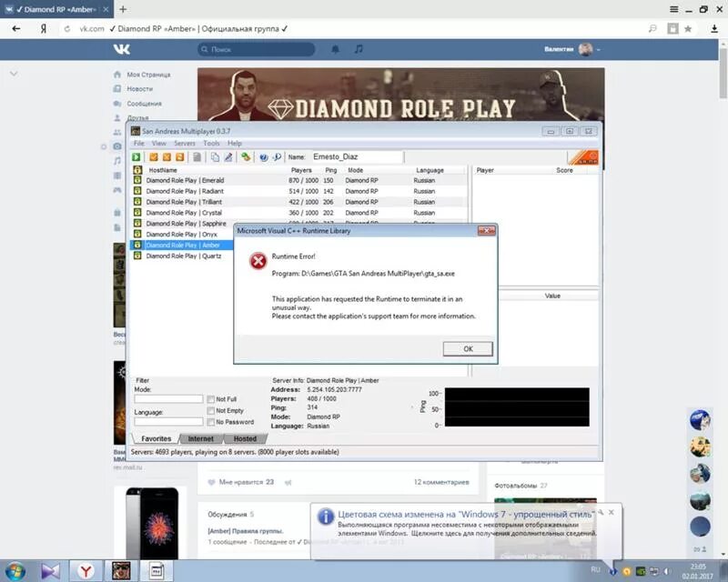This screenshot has height=582, width=728.
Task: Select the Diamond Role Play | Crystal server
Action: pyautogui.click(x=299, y=213)
